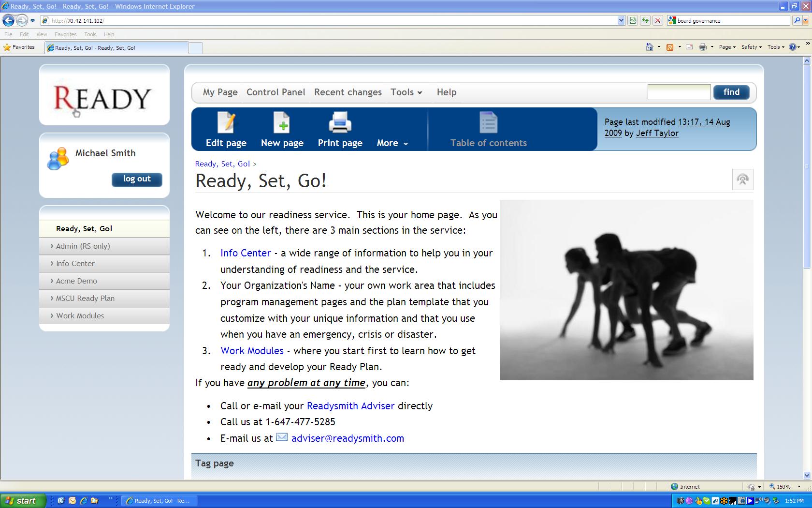Screen dimensions: 812x508
Task: Click the browser Back arrow button
Action: pos(8,20)
